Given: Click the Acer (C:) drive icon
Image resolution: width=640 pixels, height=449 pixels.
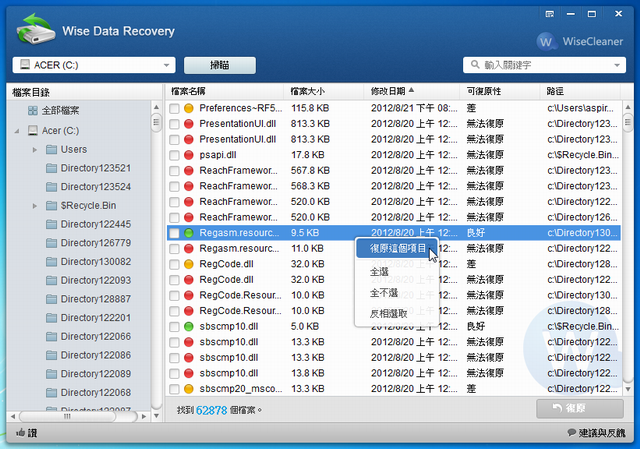Looking at the screenshot, I should click(33, 131).
